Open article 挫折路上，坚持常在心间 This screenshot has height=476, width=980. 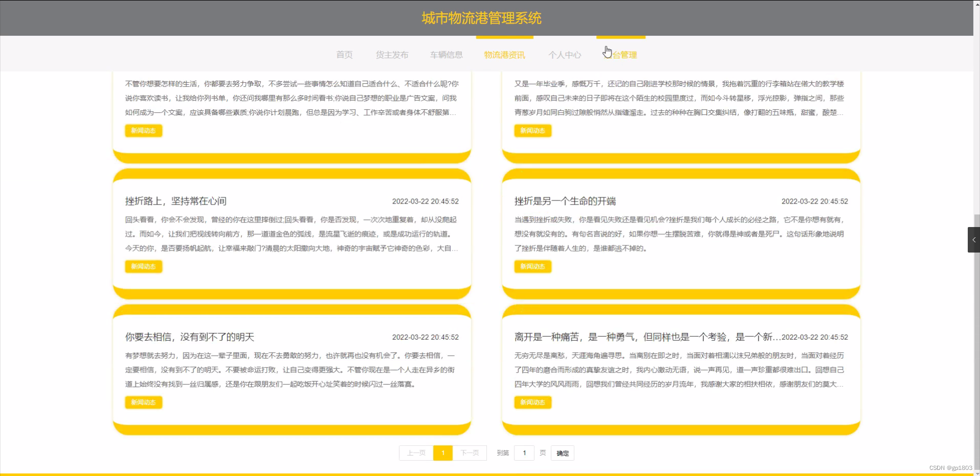tap(176, 201)
